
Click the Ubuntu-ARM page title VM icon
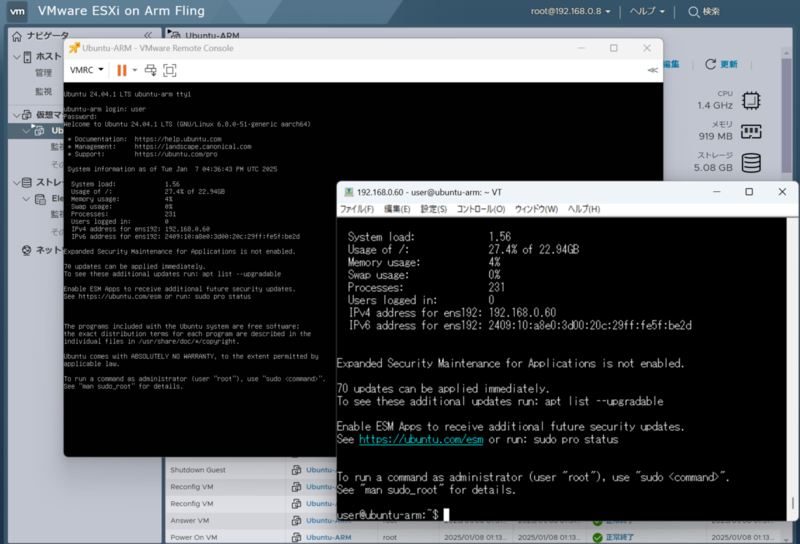[174, 35]
